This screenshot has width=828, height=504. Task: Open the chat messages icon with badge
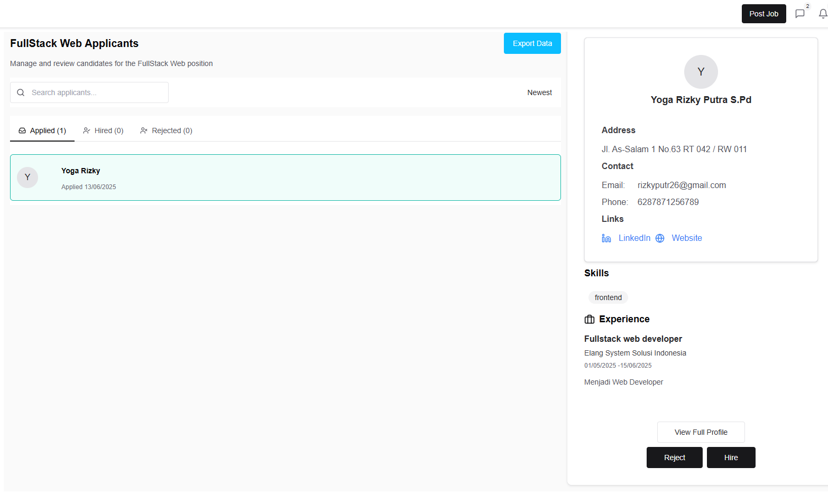coord(799,14)
